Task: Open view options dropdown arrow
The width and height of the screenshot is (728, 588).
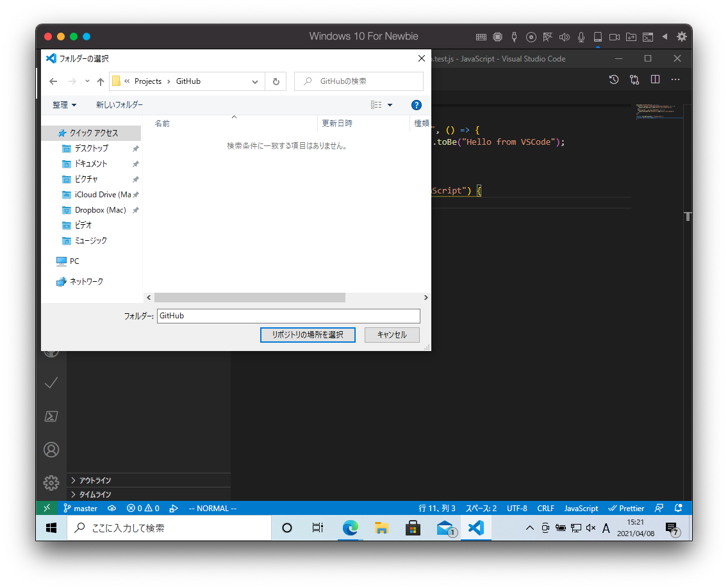Action: 390,105
